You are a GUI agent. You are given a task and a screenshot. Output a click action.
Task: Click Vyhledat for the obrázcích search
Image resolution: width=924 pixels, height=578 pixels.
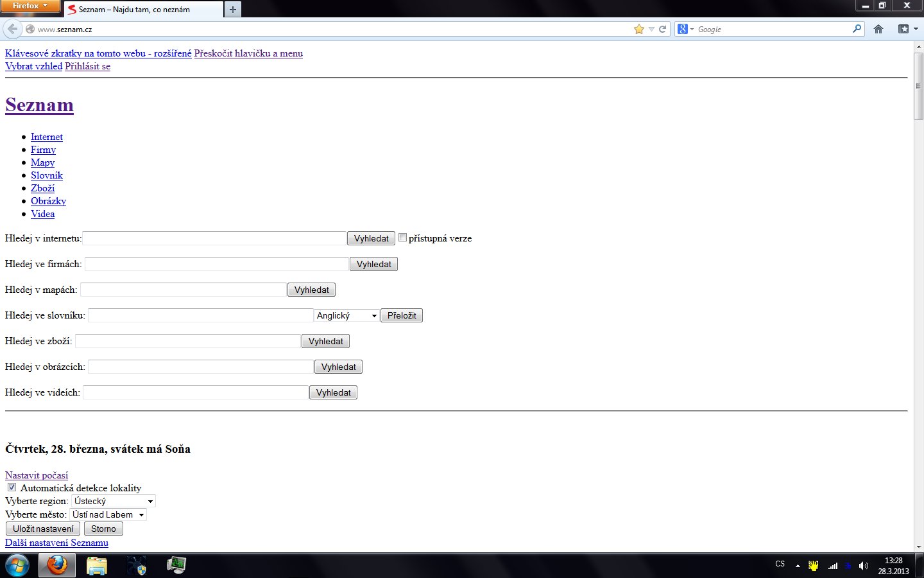coord(338,367)
